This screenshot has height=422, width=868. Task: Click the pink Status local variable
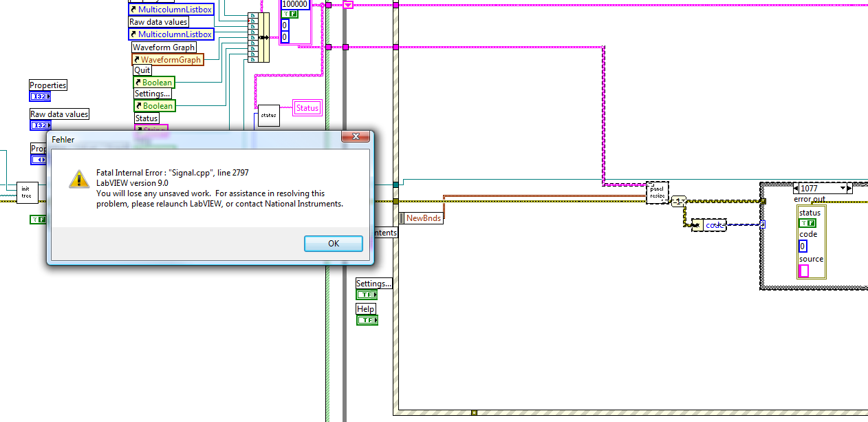(x=307, y=107)
